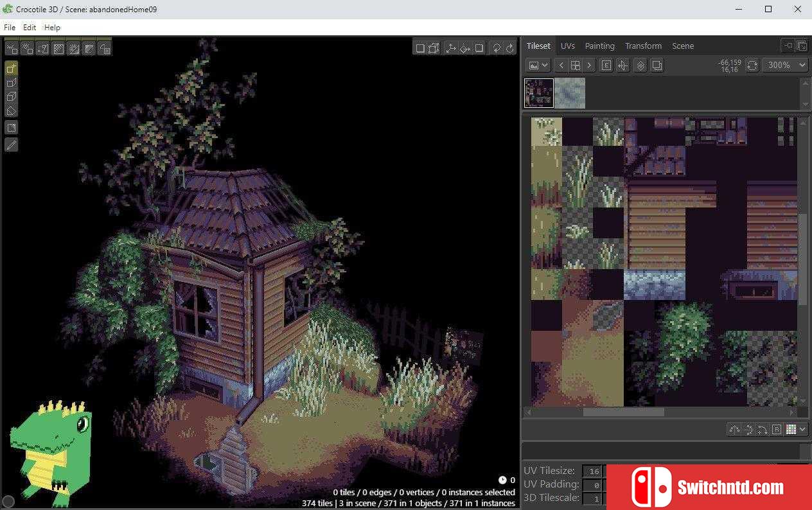This screenshot has width=812, height=510.
Task: Open the Help menu
Action: coord(52,28)
